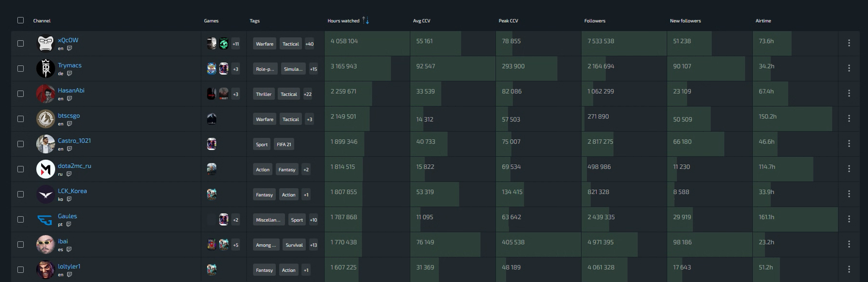Open the dota2mc_ru row three-dot menu
The height and width of the screenshot is (282, 868).
click(849, 169)
